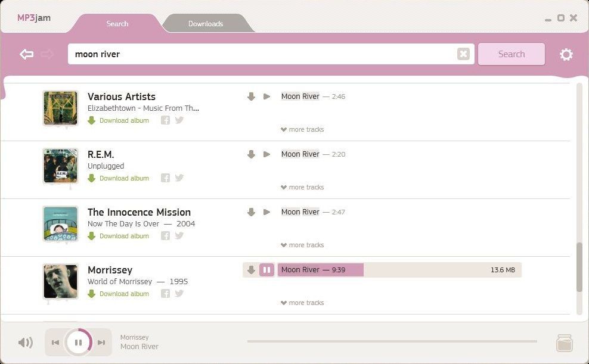Click MP3jam logo
This screenshot has height=364, width=589.
(x=34, y=18)
